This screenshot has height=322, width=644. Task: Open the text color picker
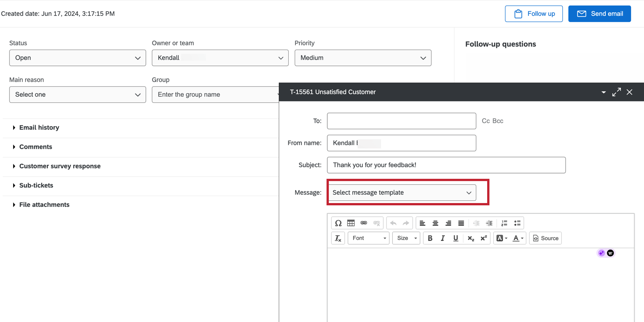click(518, 238)
